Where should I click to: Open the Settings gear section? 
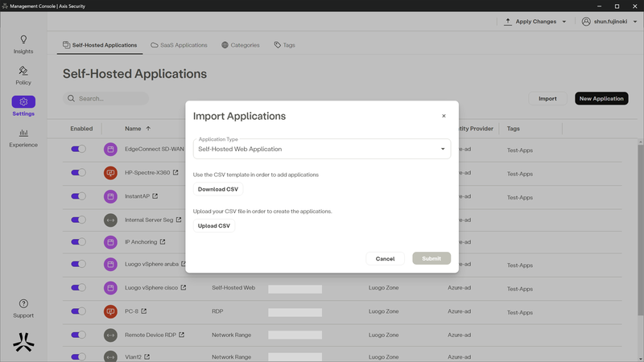23,106
